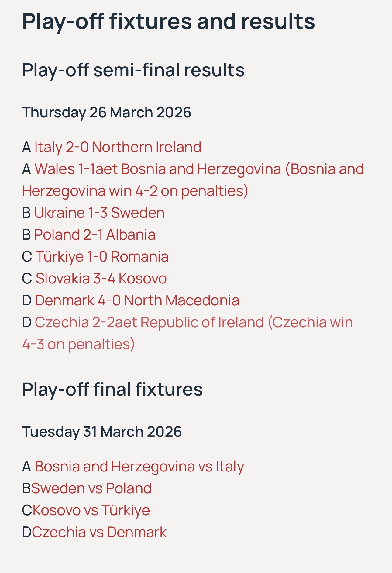Click the 'Thursday 26 March 2026' date heading
The height and width of the screenshot is (573, 392).
[x=106, y=112]
